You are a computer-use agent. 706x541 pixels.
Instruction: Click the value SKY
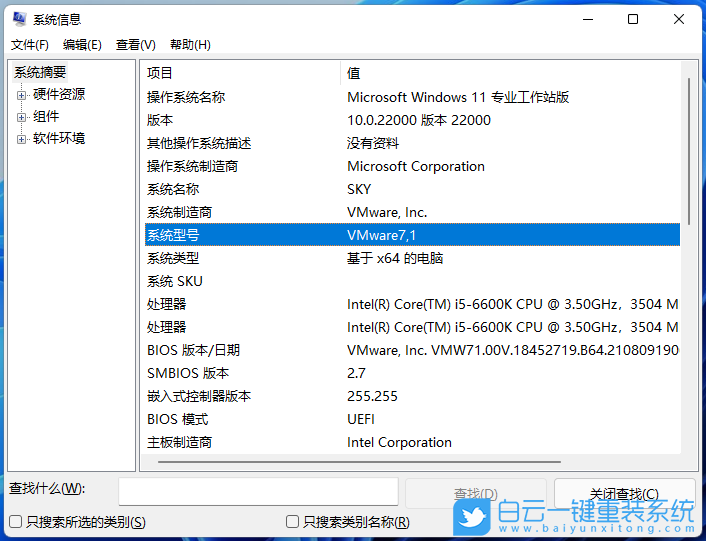pyautogui.click(x=359, y=189)
